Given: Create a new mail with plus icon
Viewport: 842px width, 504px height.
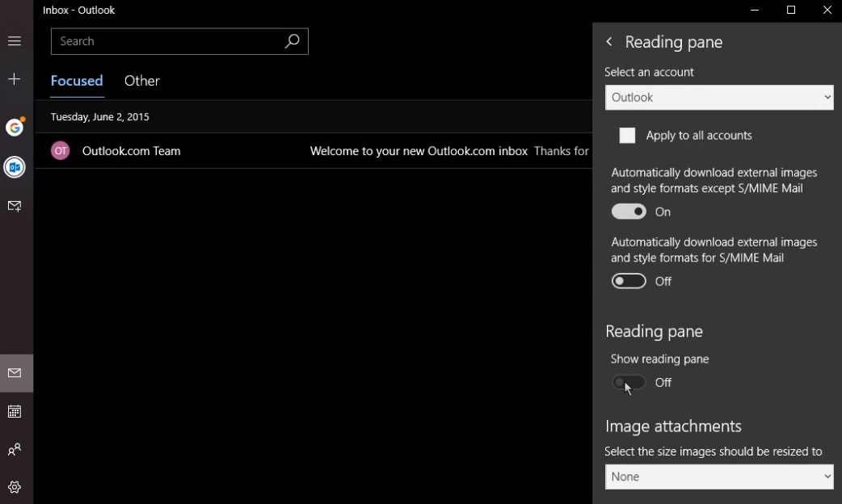Looking at the screenshot, I should click(15, 79).
